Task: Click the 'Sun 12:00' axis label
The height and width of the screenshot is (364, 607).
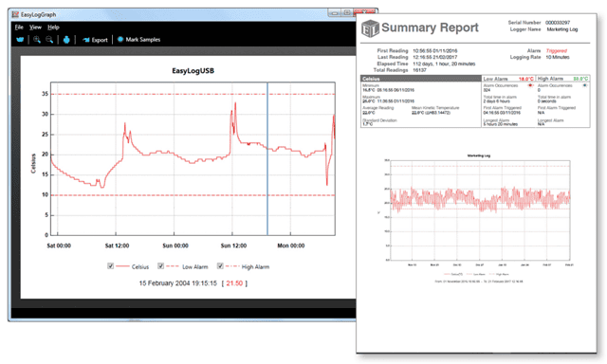Action: click(233, 246)
